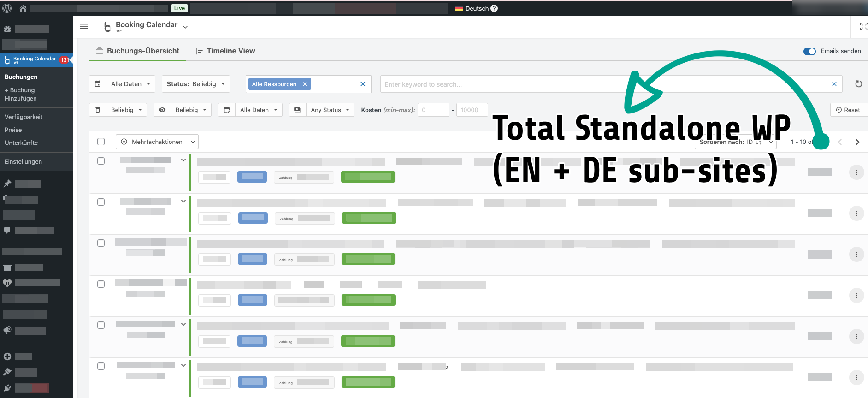Select the fourth booking row checkbox
Viewport: 868px width, 398px height.
[x=101, y=284]
